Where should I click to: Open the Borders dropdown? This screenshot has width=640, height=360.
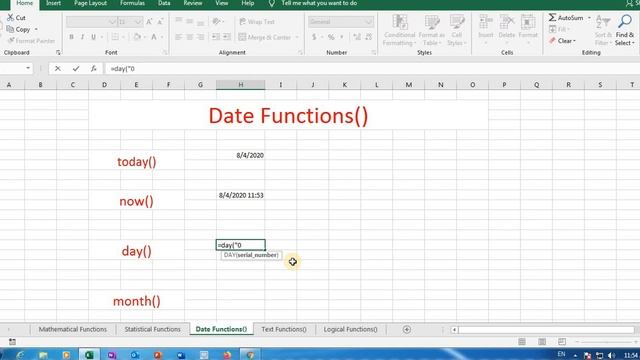(122, 37)
